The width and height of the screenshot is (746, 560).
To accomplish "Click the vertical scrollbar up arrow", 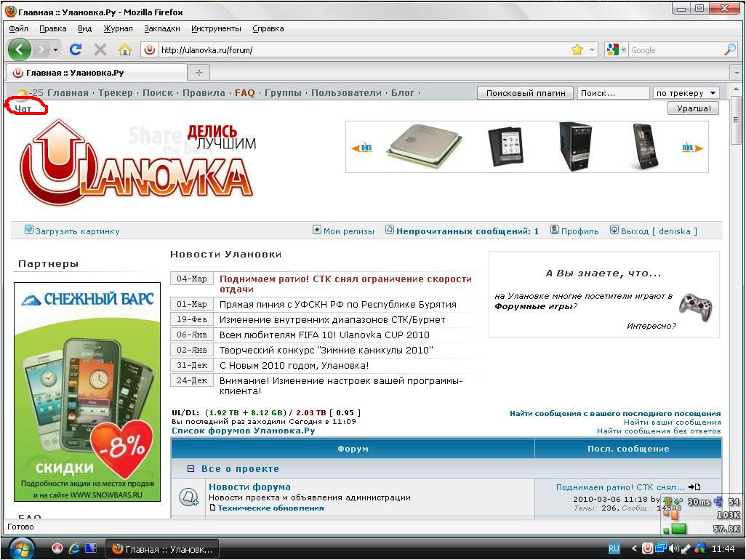I will pyautogui.click(x=736, y=89).
